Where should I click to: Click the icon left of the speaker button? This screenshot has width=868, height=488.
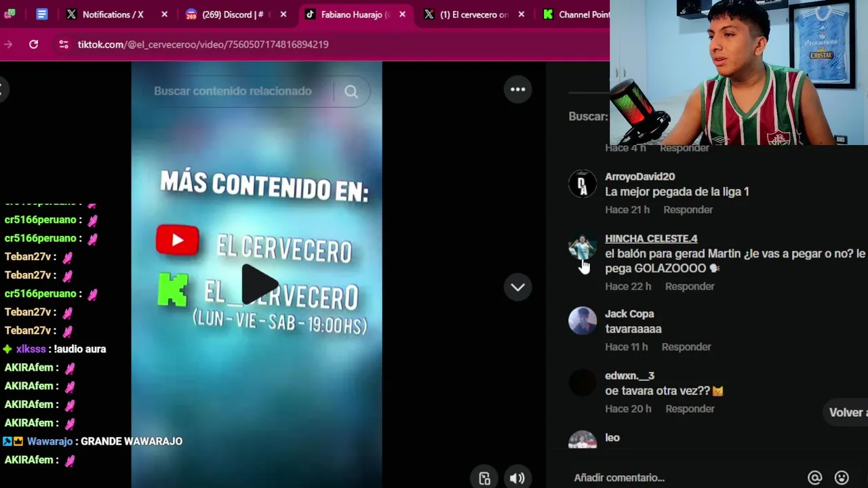484,478
